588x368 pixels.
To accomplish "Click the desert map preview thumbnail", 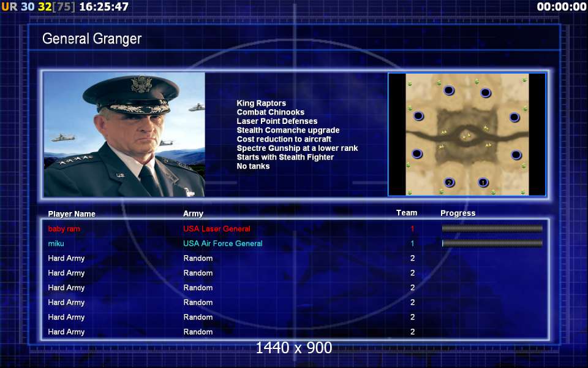I will (467, 134).
